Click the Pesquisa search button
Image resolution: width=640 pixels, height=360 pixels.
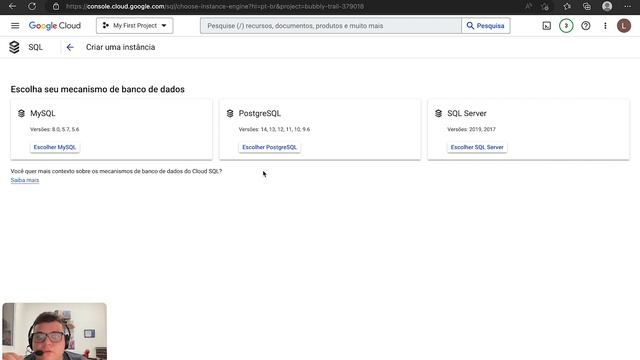(x=486, y=26)
